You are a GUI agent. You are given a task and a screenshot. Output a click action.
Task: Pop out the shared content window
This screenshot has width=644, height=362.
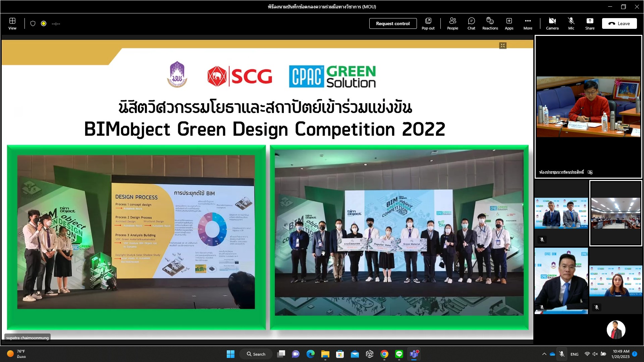428,23
